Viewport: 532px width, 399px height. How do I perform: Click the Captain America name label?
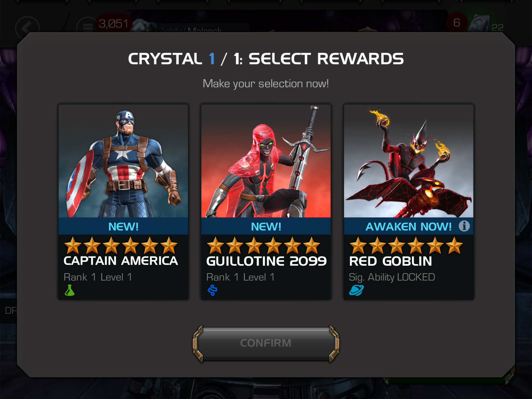click(x=121, y=261)
